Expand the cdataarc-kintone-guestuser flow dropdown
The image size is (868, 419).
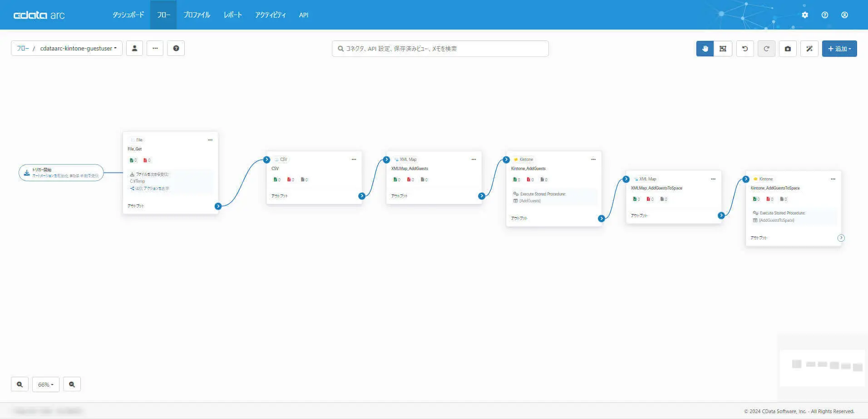[x=79, y=48]
